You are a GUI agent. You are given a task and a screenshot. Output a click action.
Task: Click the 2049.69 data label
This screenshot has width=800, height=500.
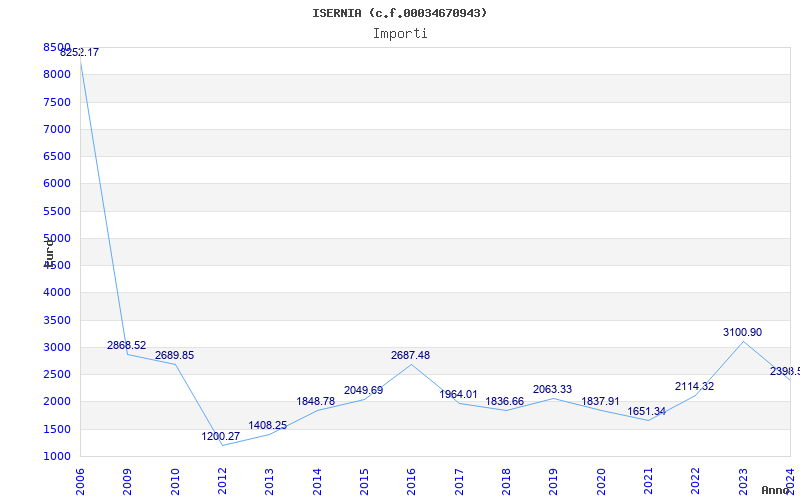363,390
